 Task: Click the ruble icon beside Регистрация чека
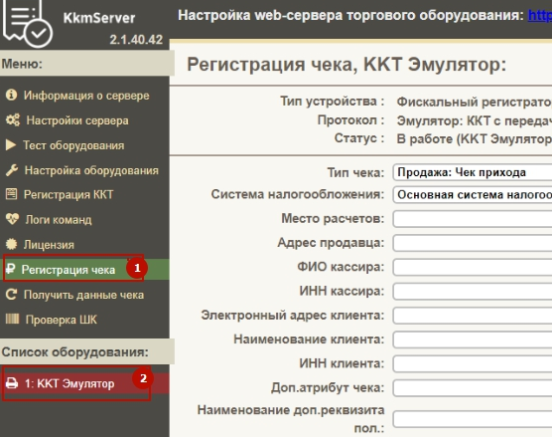[11, 269]
